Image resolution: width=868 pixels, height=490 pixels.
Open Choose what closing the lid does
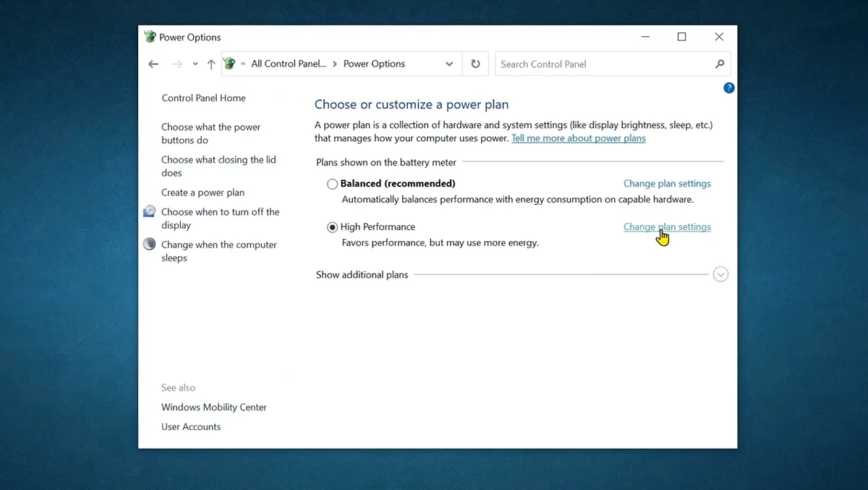pyautogui.click(x=218, y=166)
